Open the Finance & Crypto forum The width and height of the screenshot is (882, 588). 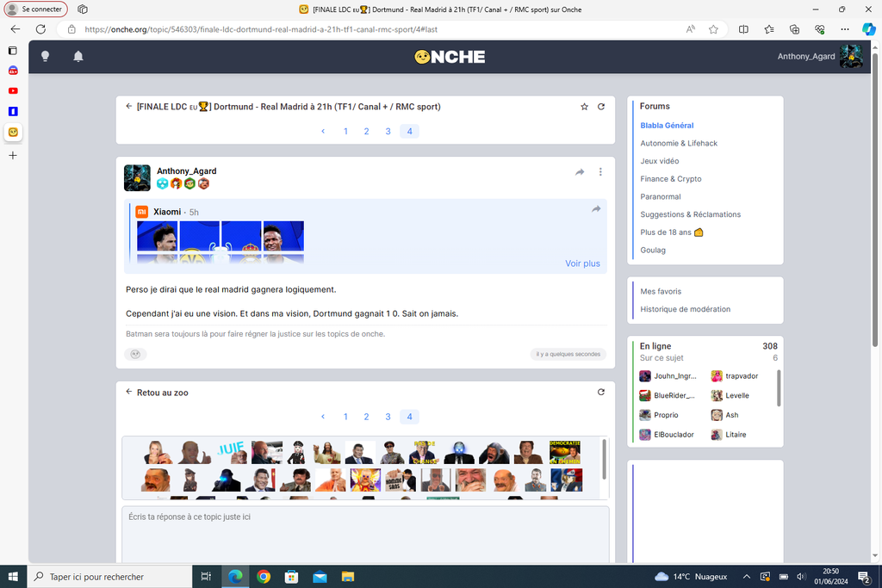(670, 179)
